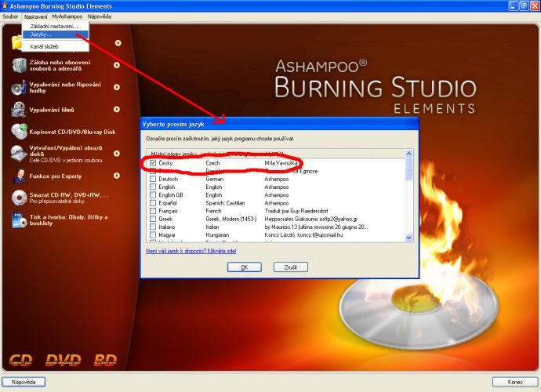541x392 pixels.
Task: Check the Greek language checkbox
Action: pos(153,219)
